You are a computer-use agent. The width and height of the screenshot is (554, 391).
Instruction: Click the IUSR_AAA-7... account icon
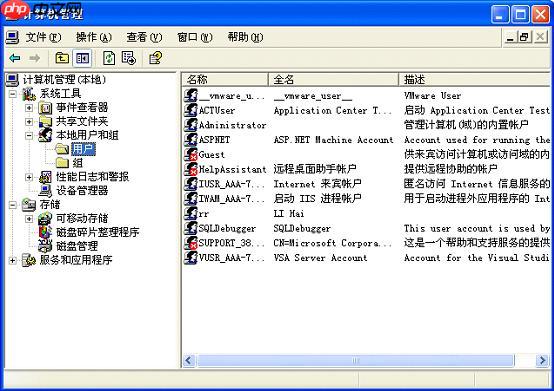coord(191,184)
